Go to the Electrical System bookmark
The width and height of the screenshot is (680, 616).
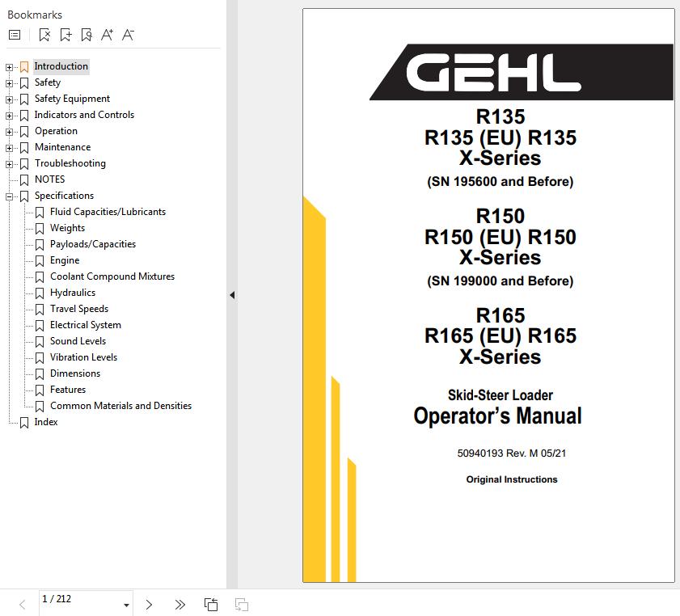86,325
